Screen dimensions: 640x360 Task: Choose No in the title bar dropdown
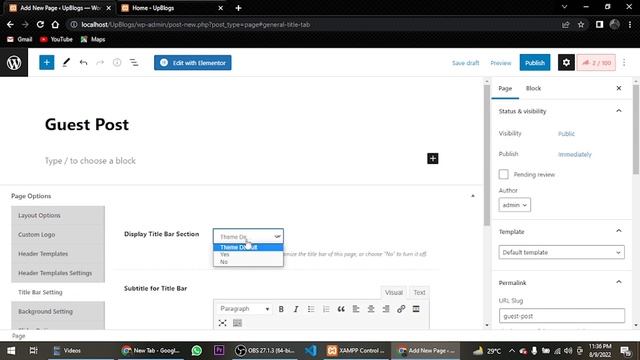[248, 262]
